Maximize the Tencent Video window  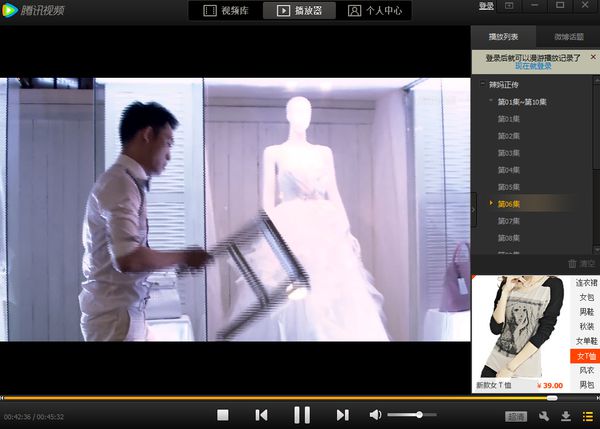(x=560, y=5)
